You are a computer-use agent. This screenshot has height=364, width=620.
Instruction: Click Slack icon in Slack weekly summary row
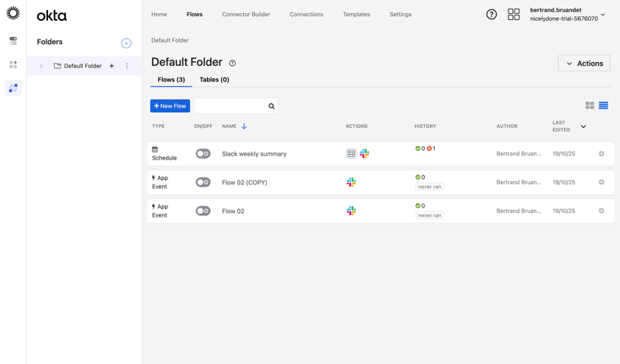[364, 153]
